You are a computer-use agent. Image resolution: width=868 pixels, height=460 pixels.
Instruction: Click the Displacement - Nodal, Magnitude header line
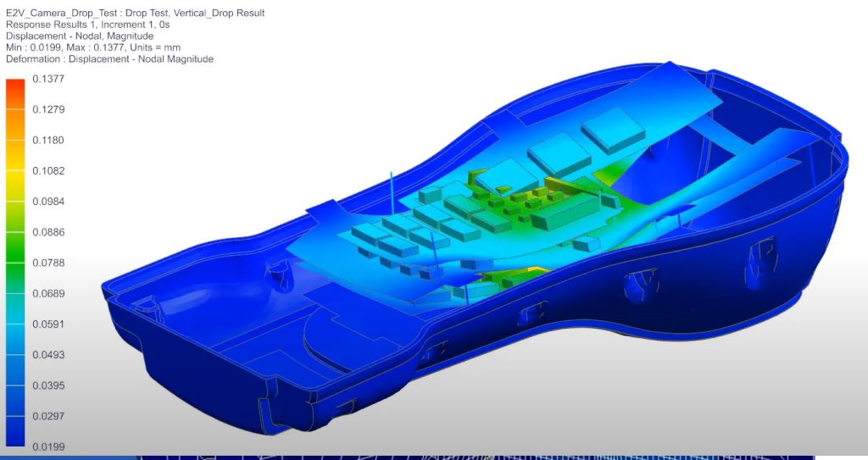coord(80,36)
